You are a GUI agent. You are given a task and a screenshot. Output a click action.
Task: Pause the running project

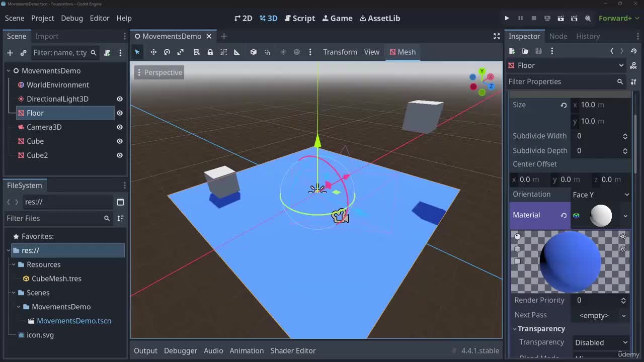(x=520, y=18)
